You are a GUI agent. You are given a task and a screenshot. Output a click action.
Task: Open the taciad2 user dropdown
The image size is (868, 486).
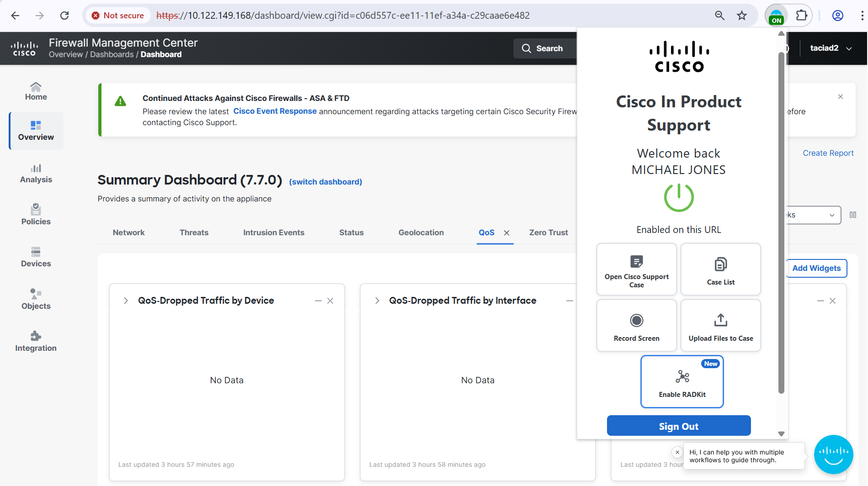831,48
